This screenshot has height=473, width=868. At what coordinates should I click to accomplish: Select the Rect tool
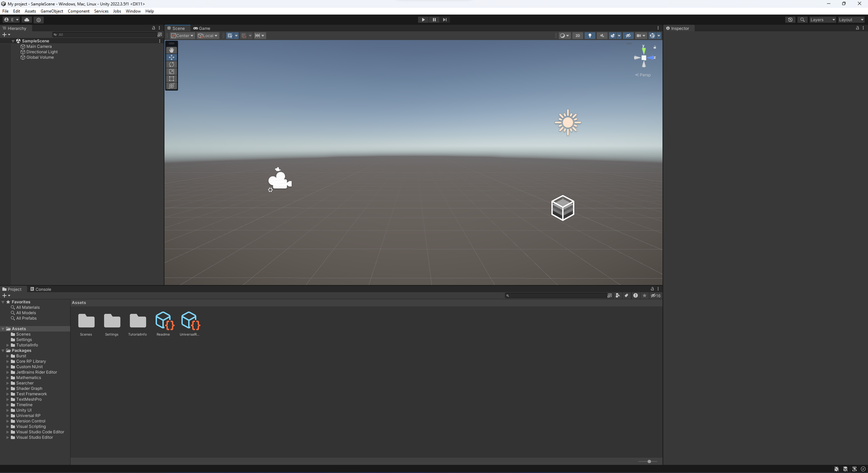pos(172,79)
